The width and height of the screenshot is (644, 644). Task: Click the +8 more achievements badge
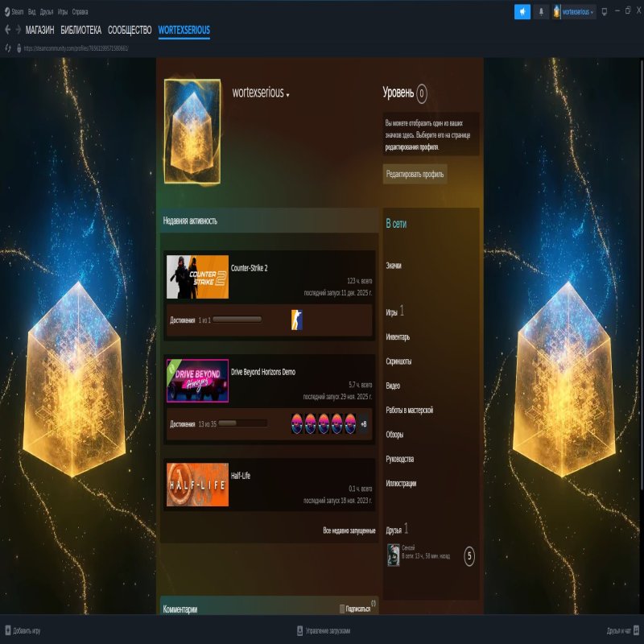click(x=363, y=424)
